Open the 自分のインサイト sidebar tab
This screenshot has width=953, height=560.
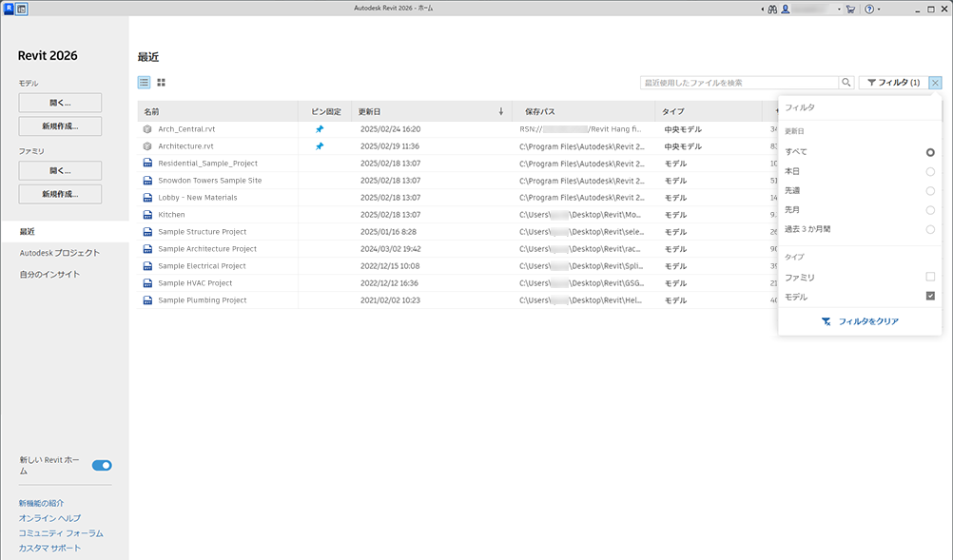coord(49,275)
